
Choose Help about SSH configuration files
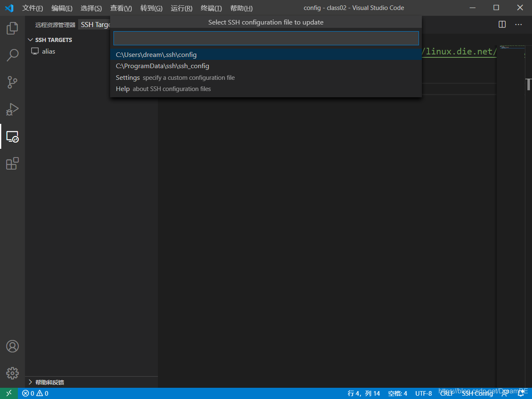[266, 89]
